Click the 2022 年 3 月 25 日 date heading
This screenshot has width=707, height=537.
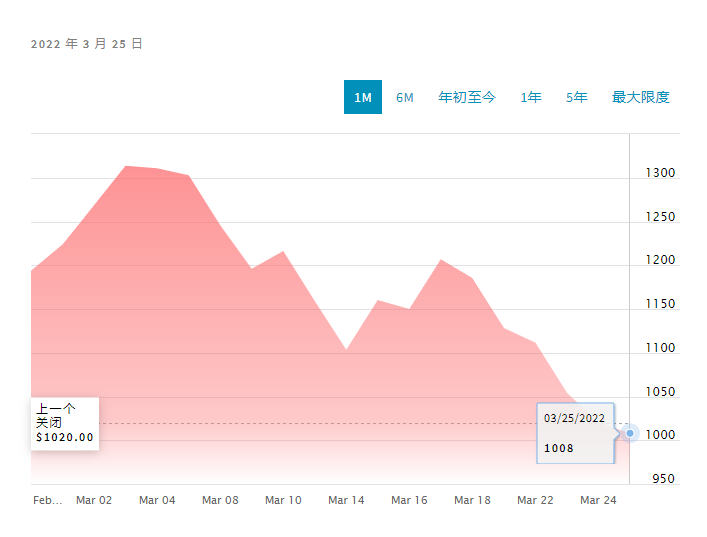(x=87, y=44)
